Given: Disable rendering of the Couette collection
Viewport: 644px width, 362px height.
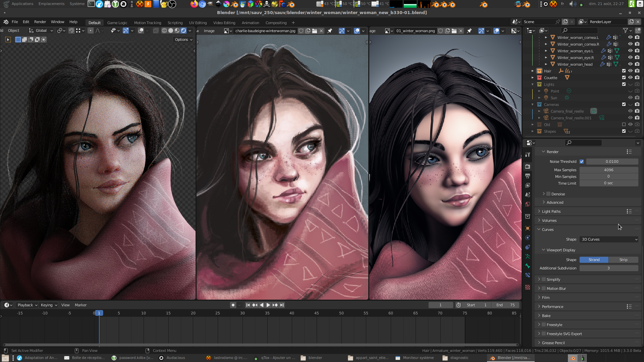Looking at the screenshot, I should [637, 78].
